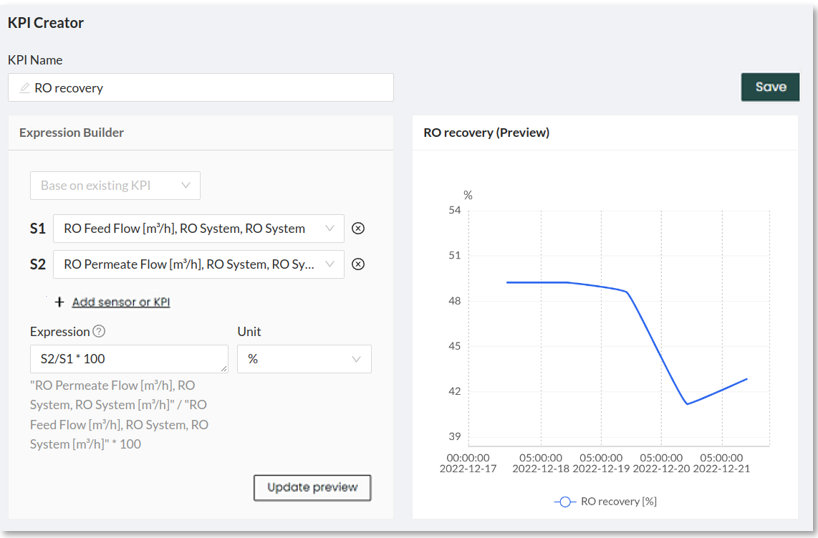
Task: Click the RO recovery (Preview) title
Action: coord(486,132)
